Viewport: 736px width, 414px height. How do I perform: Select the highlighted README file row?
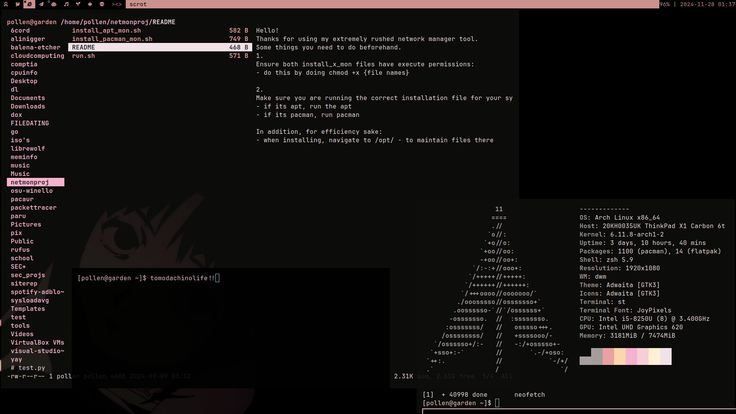click(160, 47)
